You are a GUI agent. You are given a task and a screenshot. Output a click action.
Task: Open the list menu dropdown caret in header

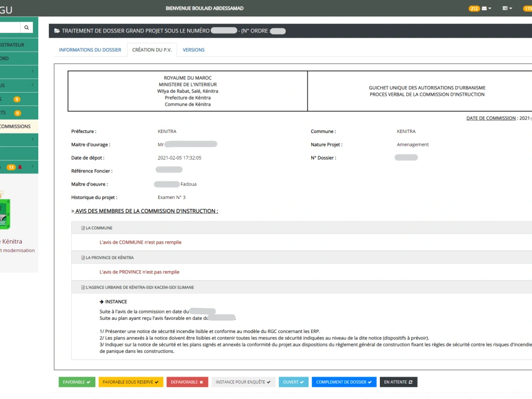click(x=511, y=9)
